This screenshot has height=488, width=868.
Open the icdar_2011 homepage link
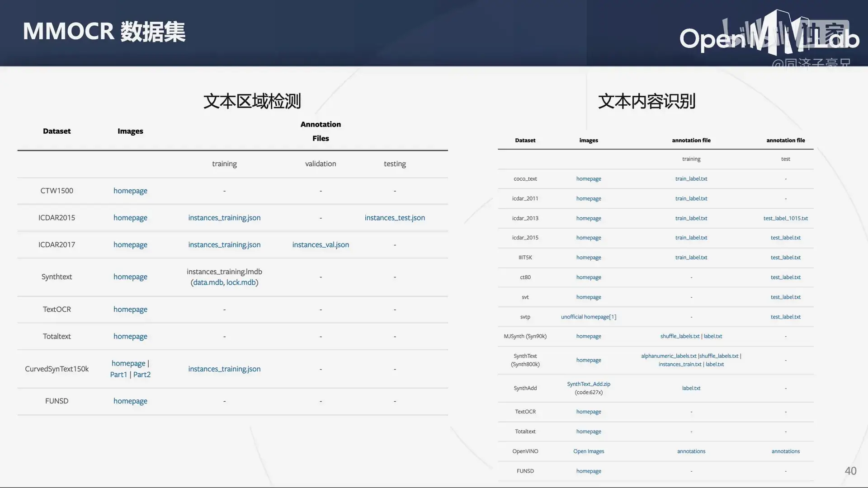pos(589,199)
